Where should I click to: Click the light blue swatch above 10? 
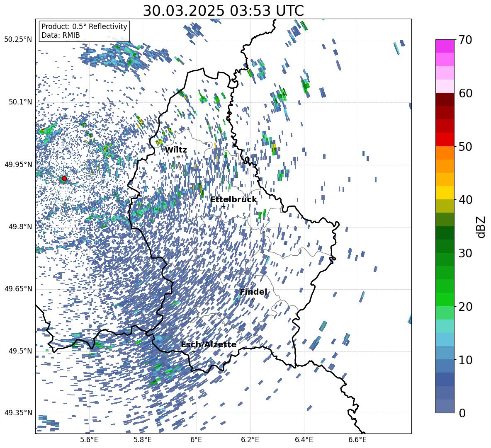click(445, 339)
